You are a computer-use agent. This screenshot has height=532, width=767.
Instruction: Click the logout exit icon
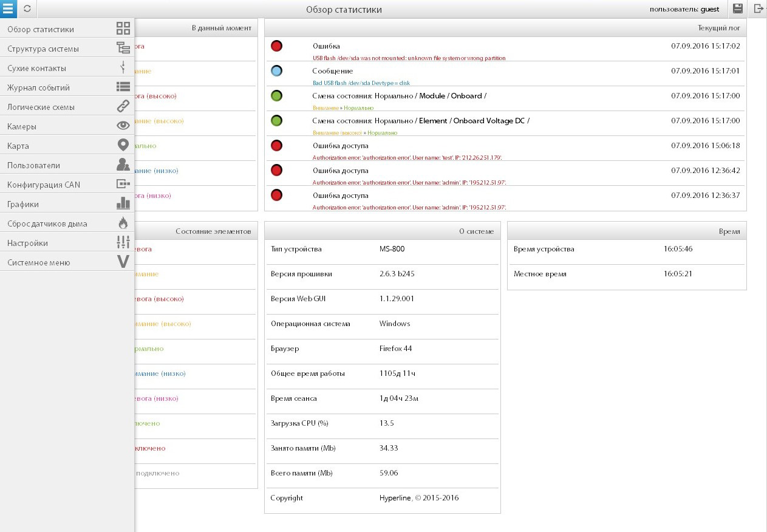point(758,9)
